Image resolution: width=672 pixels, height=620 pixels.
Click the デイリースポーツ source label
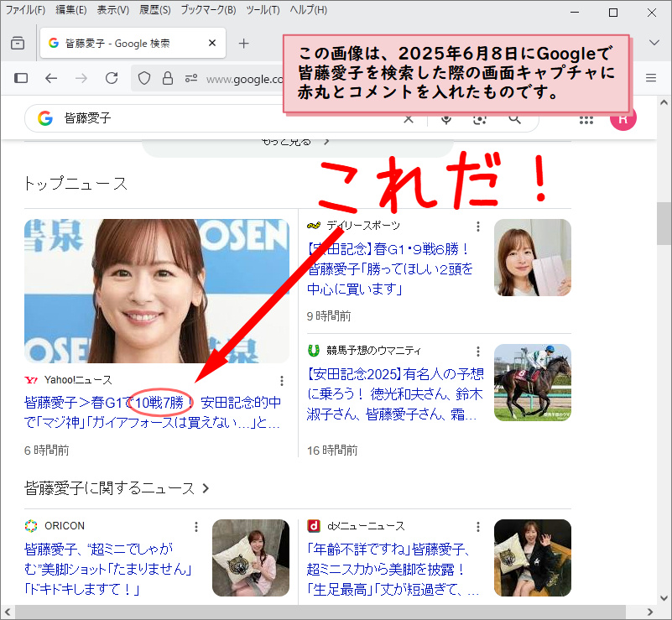tap(363, 226)
